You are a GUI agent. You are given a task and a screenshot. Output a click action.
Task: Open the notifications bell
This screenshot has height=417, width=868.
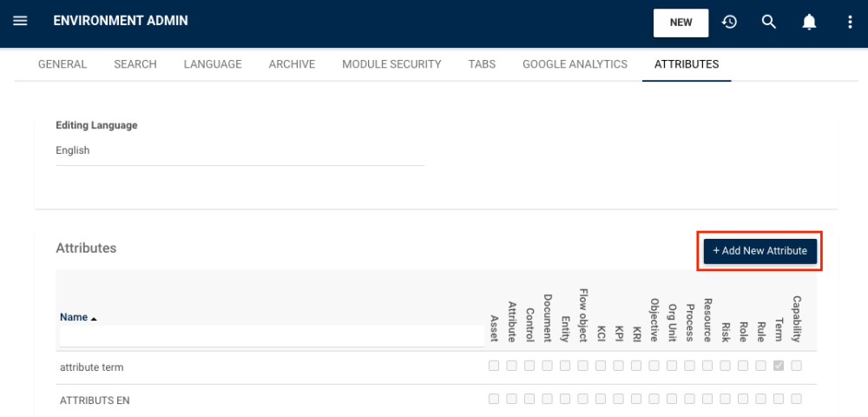(x=809, y=22)
